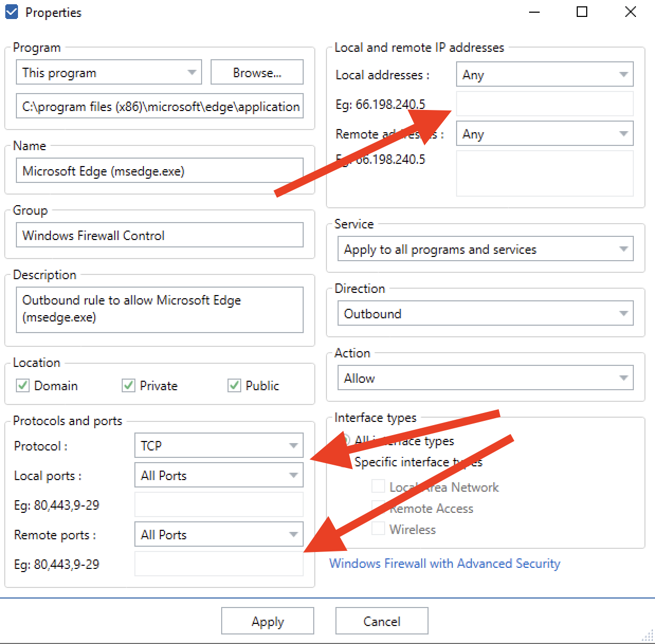Click the Browse... button

click(x=257, y=72)
